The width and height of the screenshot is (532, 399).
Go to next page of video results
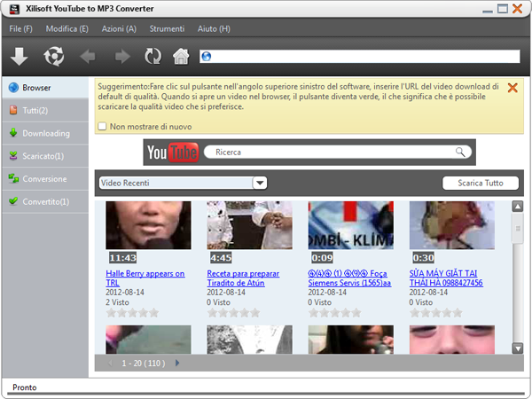176,363
